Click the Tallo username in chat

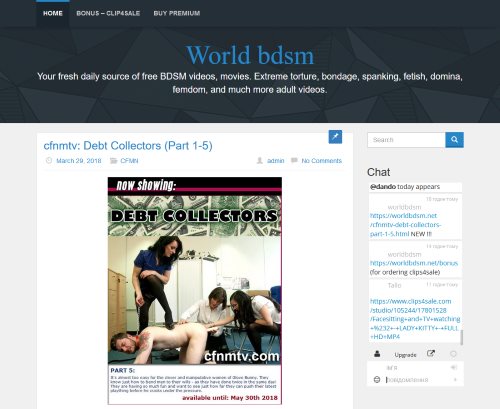point(394,285)
